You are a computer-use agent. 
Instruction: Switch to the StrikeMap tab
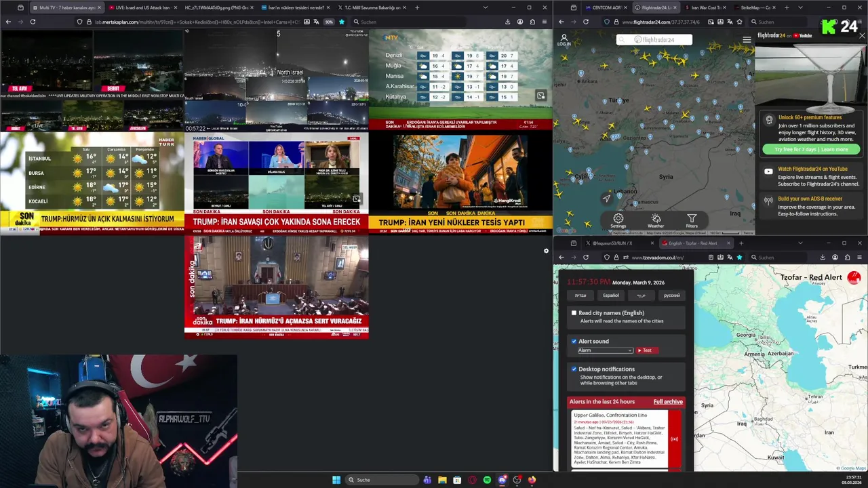tap(755, 7)
